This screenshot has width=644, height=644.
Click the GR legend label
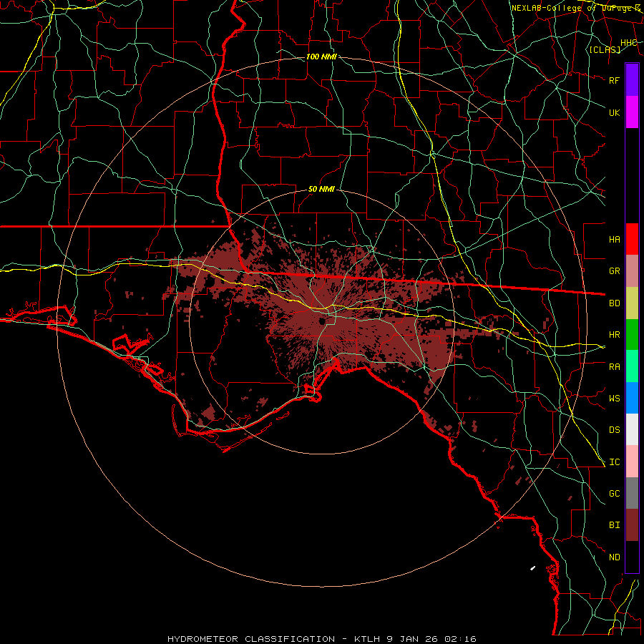click(614, 271)
